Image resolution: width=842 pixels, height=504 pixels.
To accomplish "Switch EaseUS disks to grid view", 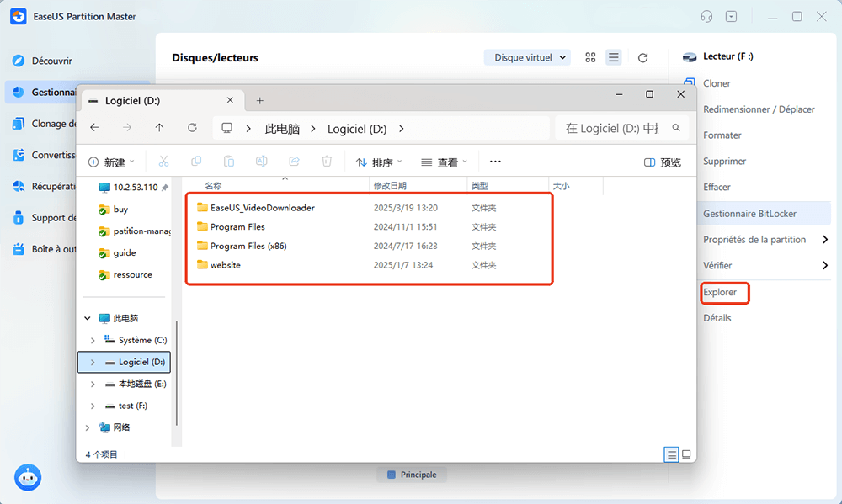I will click(591, 57).
